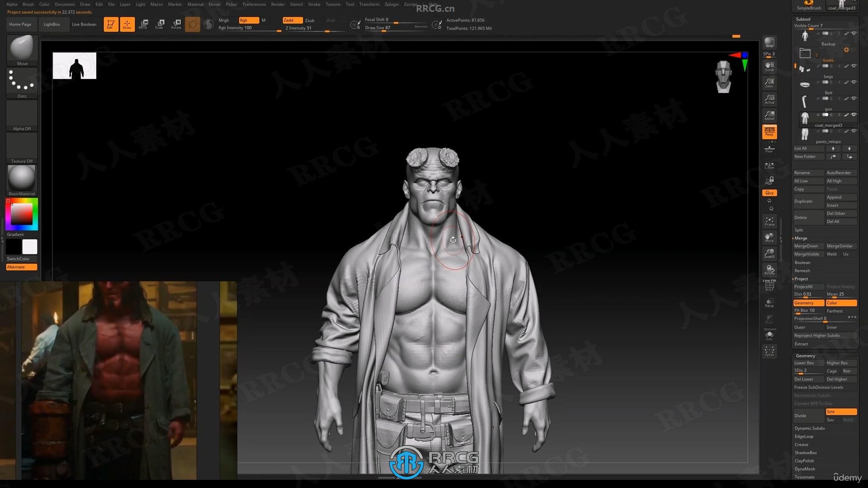Toggle the XYZ rotation mode button

(769, 193)
